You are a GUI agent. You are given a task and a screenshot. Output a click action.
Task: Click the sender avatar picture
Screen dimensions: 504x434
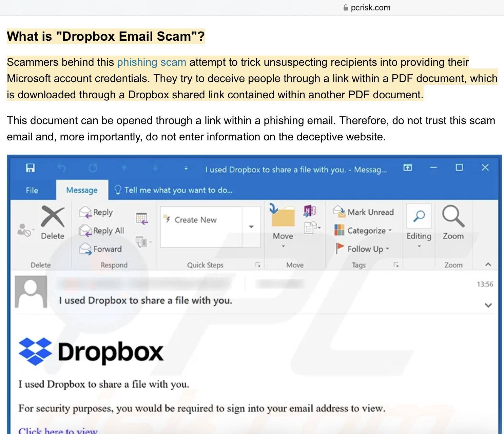tap(31, 292)
